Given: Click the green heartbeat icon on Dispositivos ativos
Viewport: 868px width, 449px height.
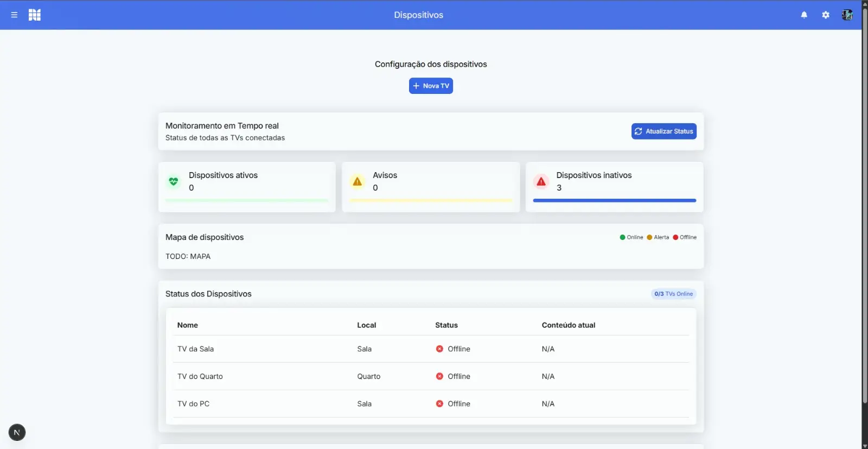Looking at the screenshot, I should click(x=174, y=181).
